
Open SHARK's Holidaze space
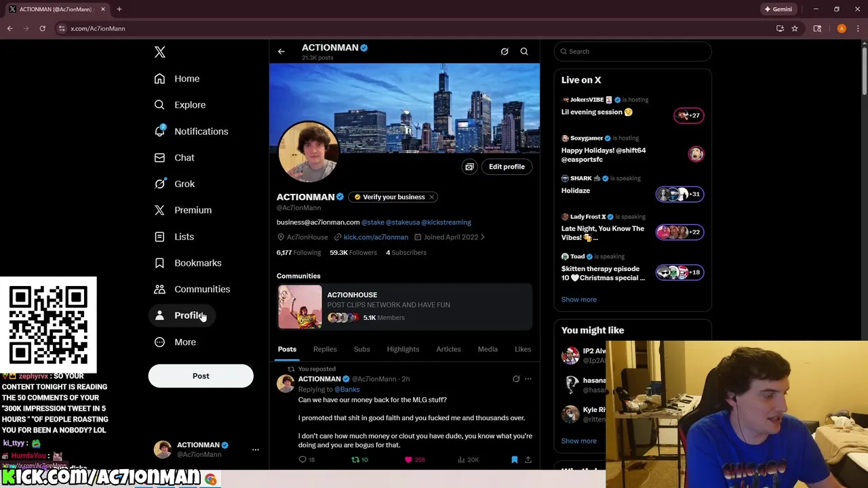(x=633, y=186)
